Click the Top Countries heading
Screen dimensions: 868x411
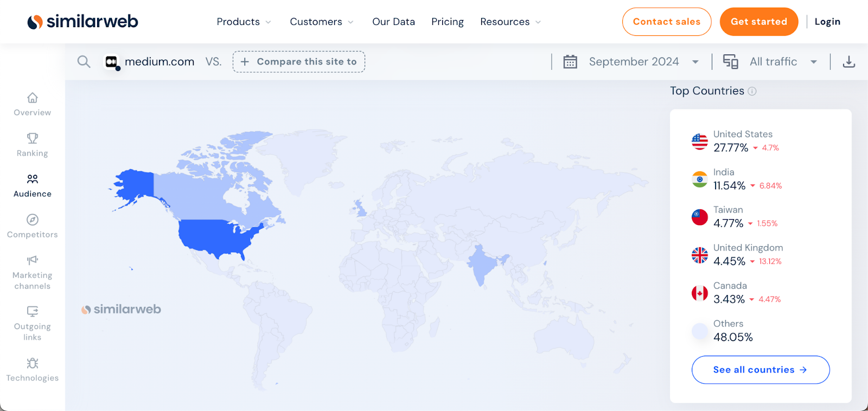(707, 91)
